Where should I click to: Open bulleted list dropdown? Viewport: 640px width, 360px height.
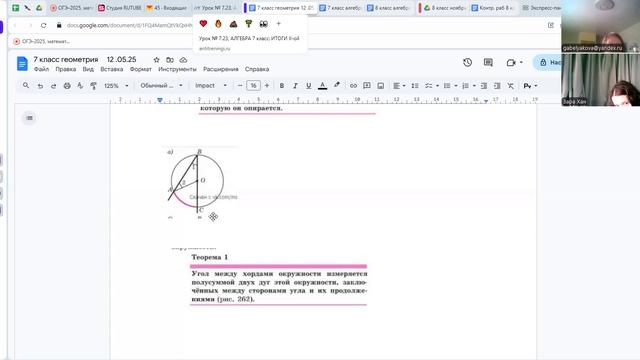pos(450,86)
